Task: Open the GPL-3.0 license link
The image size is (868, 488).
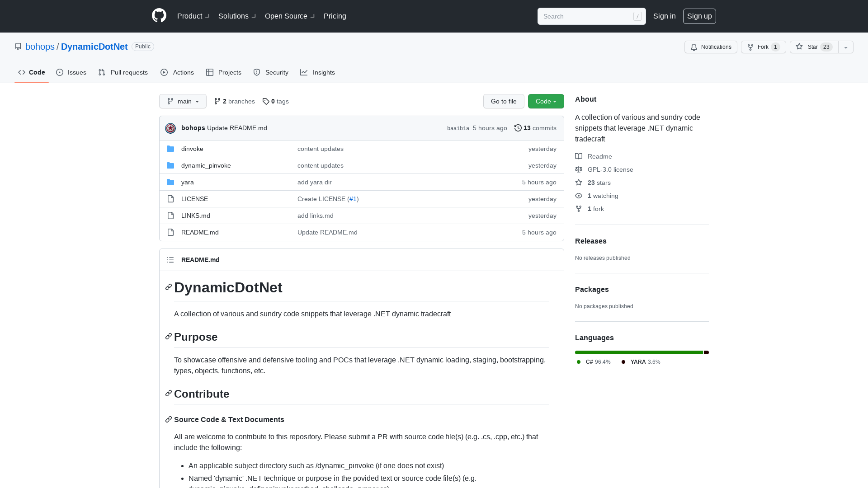Action: pyautogui.click(x=610, y=169)
